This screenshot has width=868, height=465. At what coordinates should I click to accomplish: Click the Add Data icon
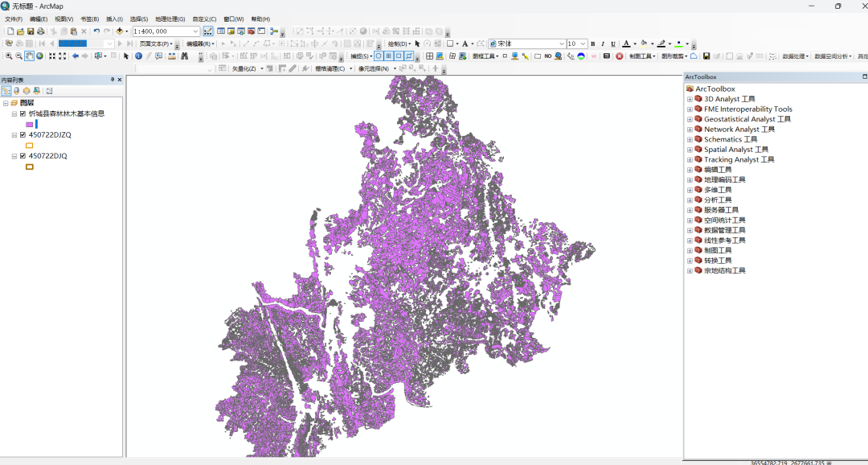click(120, 31)
